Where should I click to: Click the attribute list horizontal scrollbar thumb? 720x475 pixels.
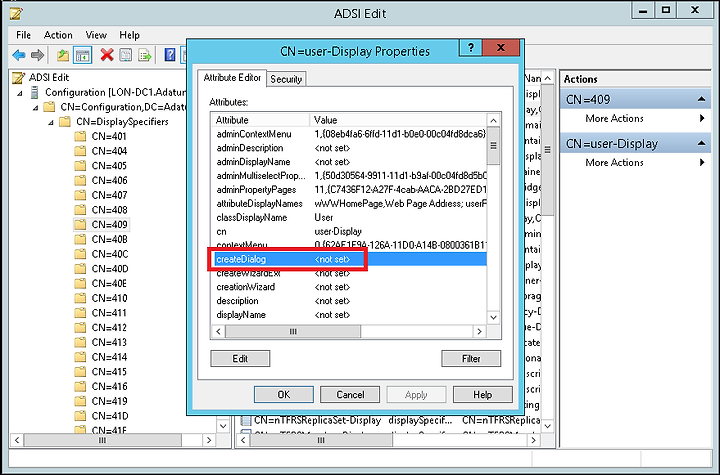click(293, 331)
